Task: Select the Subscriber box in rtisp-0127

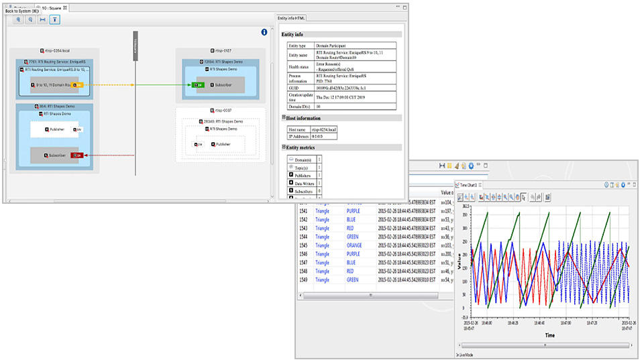Action: (223, 85)
